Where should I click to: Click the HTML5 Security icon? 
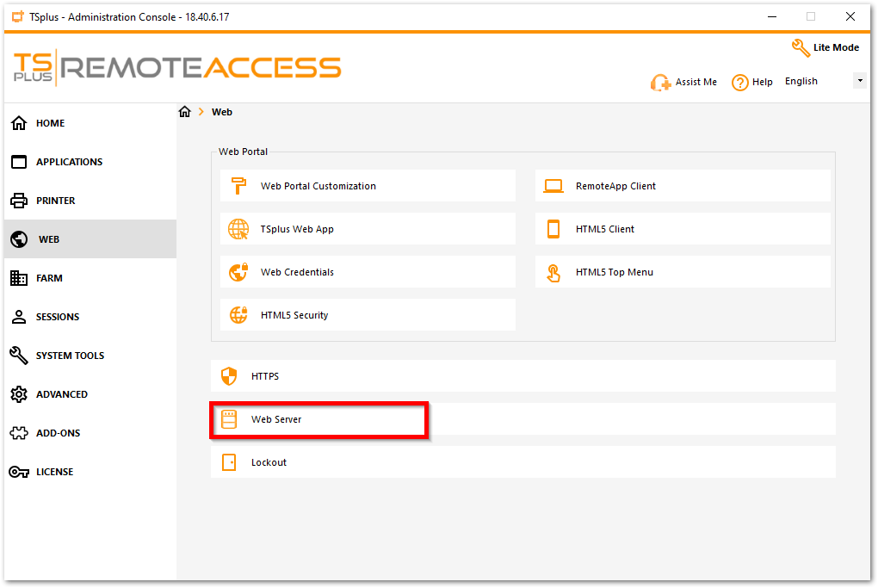(238, 315)
